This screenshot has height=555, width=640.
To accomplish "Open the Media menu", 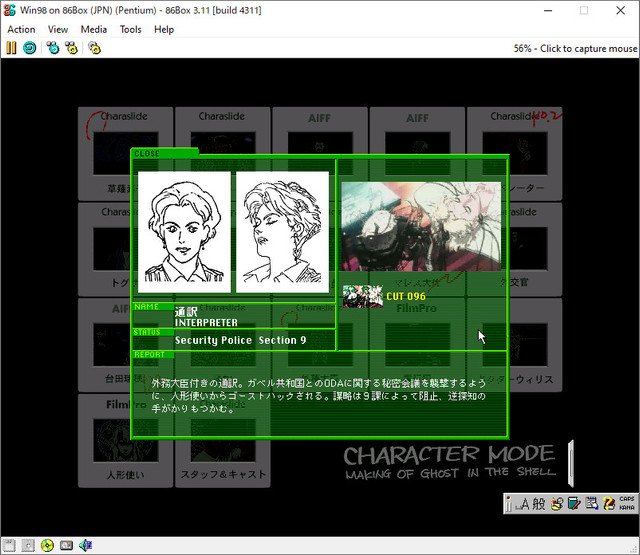I will click(93, 29).
